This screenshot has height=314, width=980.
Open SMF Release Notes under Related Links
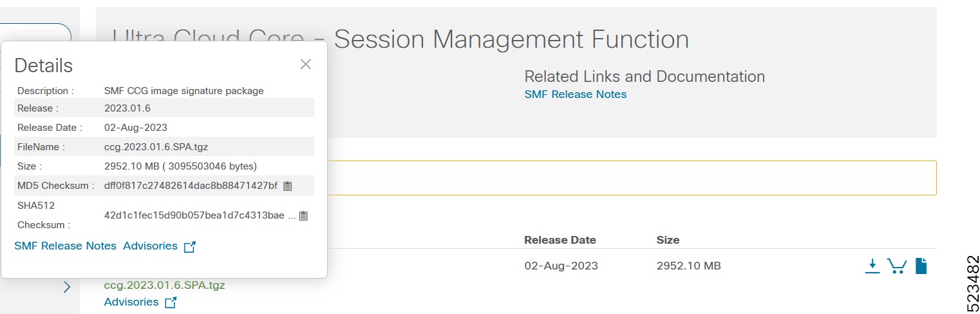pyautogui.click(x=575, y=94)
